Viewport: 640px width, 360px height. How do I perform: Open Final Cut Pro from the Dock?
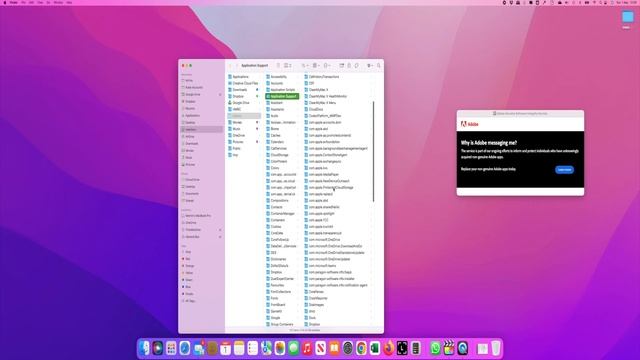click(449, 348)
